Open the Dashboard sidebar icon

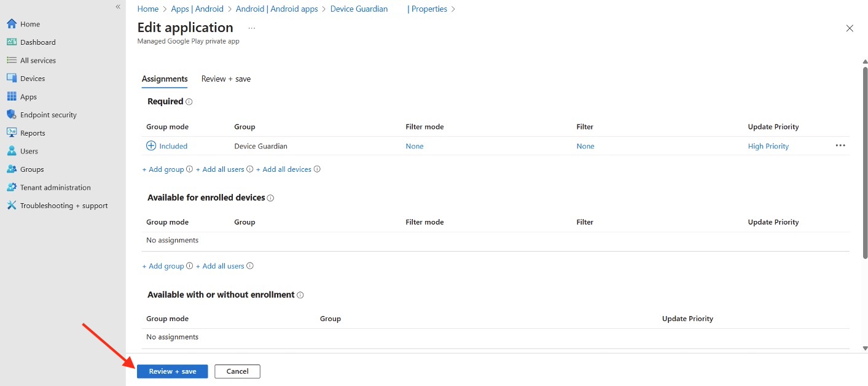tap(11, 42)
